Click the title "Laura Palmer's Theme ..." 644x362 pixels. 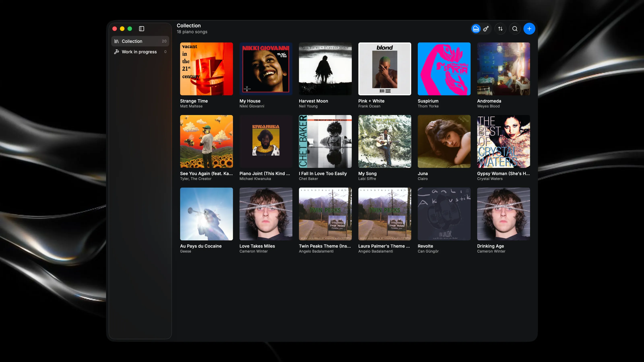tap(384, 246)
